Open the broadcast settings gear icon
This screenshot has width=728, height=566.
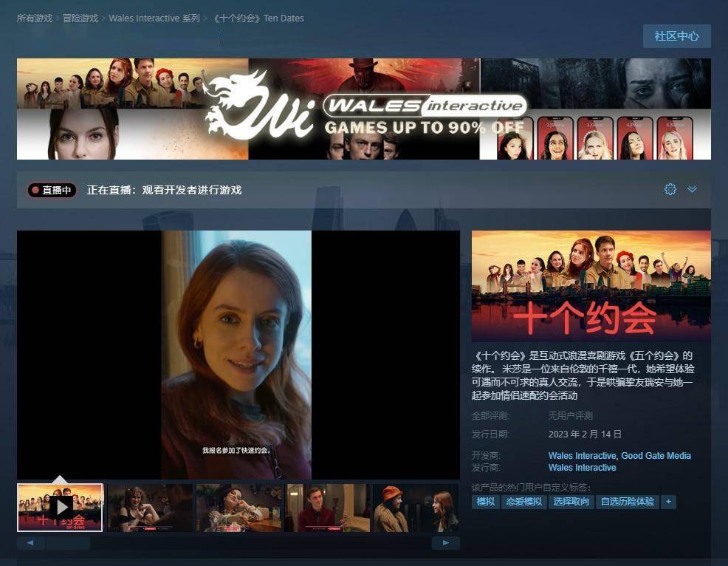tap(670, 189)
